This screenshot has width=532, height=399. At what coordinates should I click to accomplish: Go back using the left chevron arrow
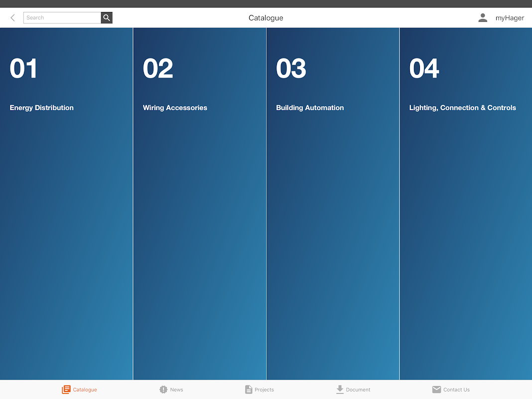(x=12, y=17)
